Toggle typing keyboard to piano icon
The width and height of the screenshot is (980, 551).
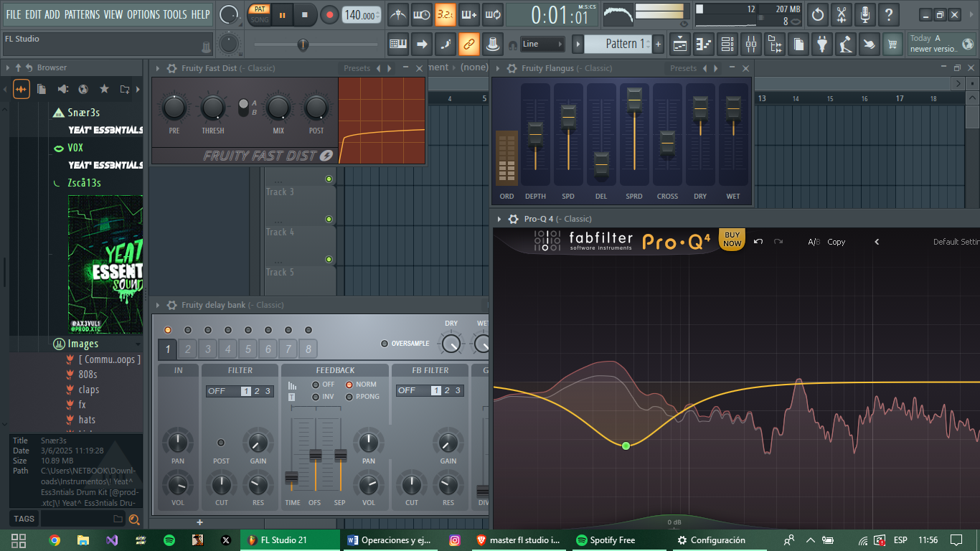tap(398, 44)
